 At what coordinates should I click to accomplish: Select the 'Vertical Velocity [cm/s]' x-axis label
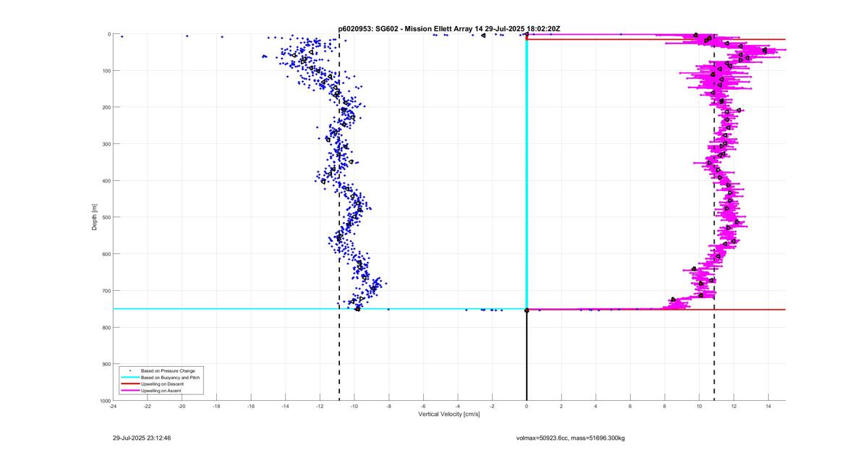point(449,415)
